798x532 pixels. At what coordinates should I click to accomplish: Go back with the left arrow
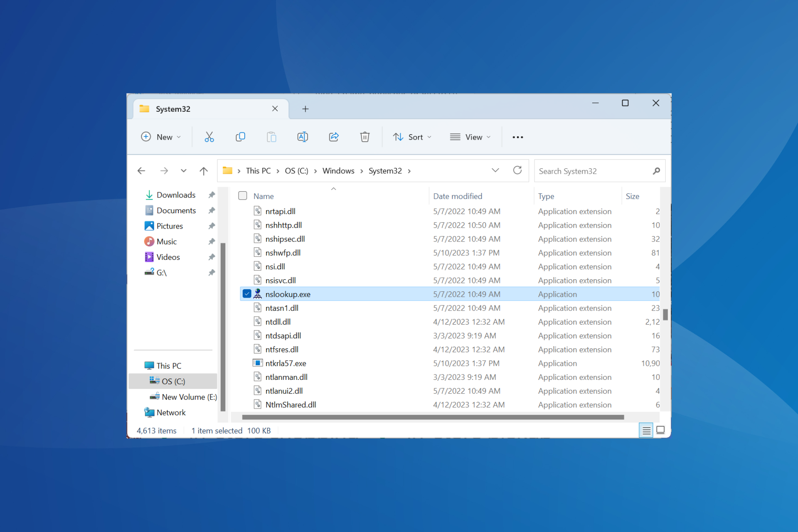pos(141,171)
